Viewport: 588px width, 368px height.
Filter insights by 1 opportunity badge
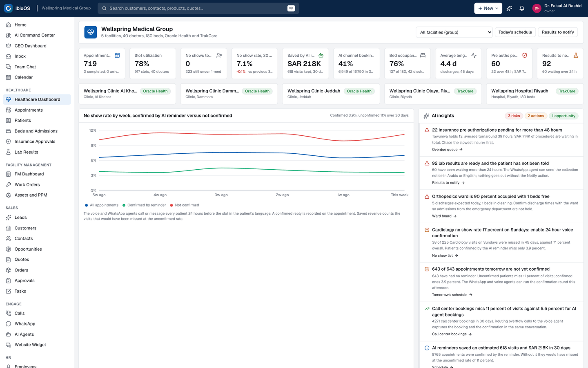click(563, 116)
